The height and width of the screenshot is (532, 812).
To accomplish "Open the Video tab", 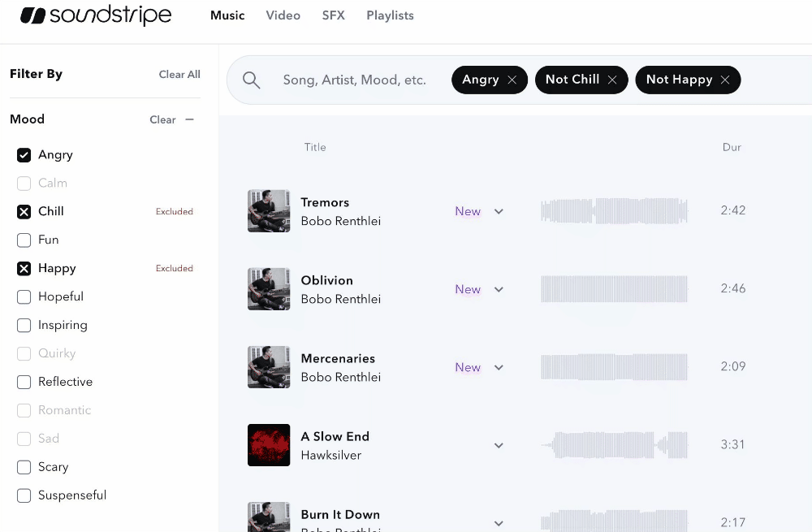I will tap(283, 15).
